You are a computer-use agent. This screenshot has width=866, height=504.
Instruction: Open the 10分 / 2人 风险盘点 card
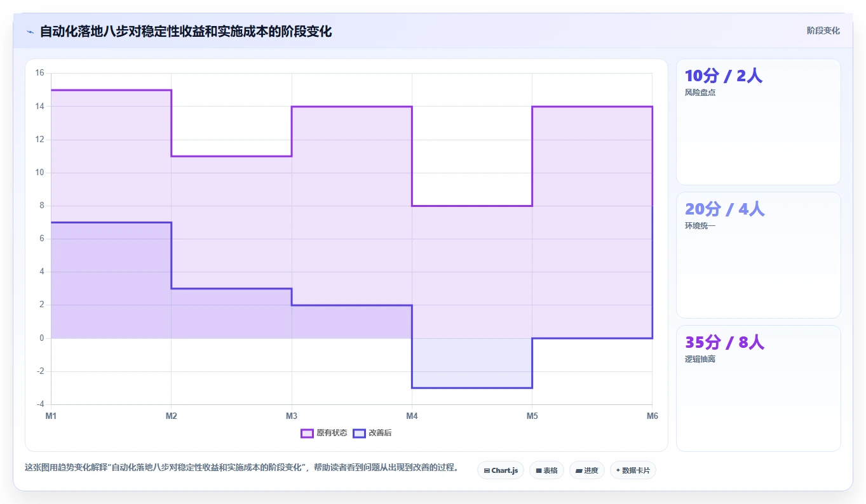(x=758, y=122)
